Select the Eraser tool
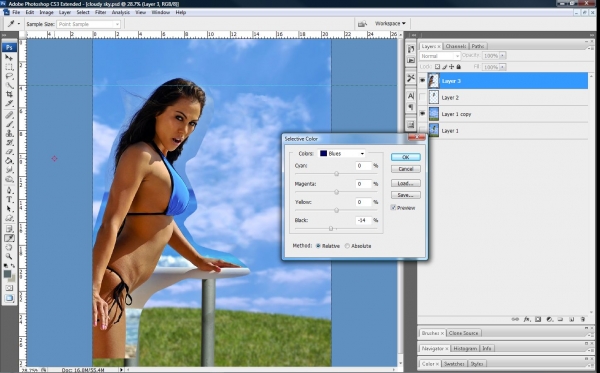Image resolution: width=600 pixels, height=373 pixels. coord(9,151)
